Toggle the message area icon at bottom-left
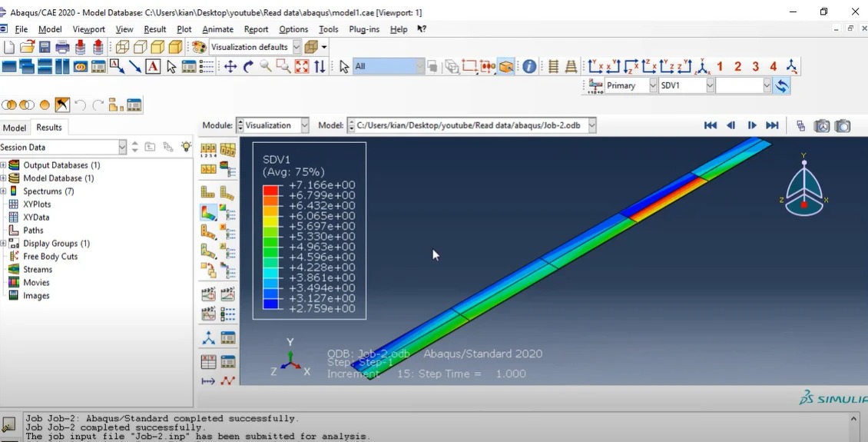This screenshot has height=442, width=868. pyautogui.click(x=8, y=425)
